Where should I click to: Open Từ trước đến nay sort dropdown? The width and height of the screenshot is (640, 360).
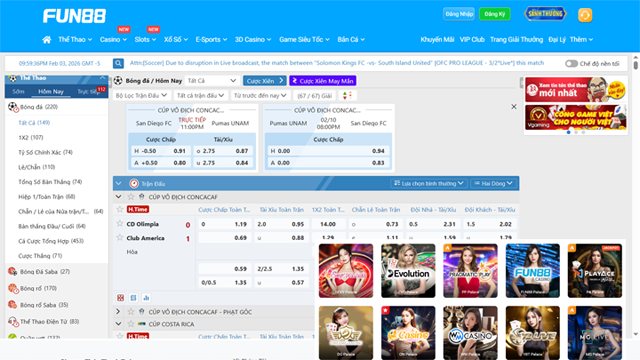(260, 96)
